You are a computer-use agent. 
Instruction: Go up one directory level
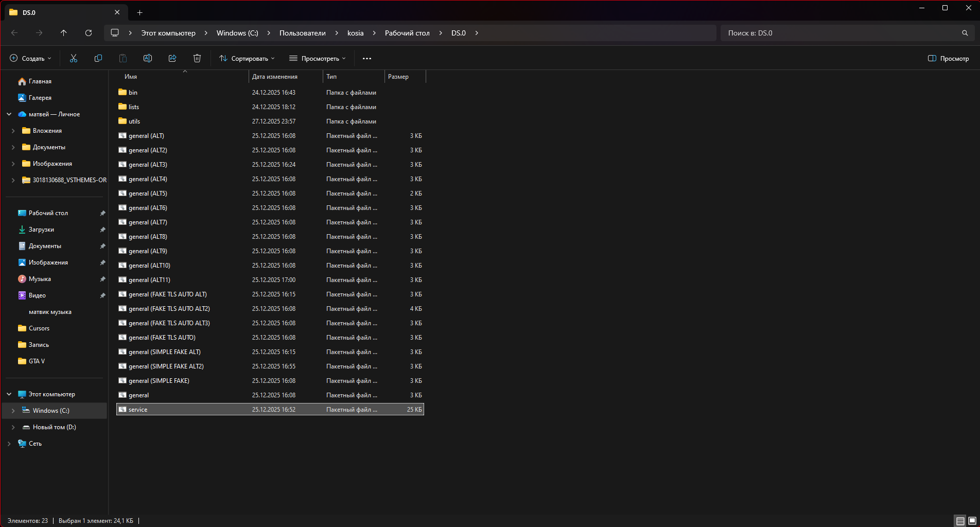point(64,33)
